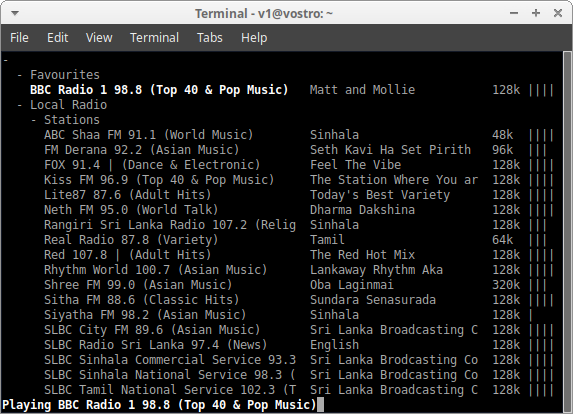Image resolution: width=573 pixels, height=414 pixels.
Task: Select Kiss FM 96.9 station
Action: point(159,180)
